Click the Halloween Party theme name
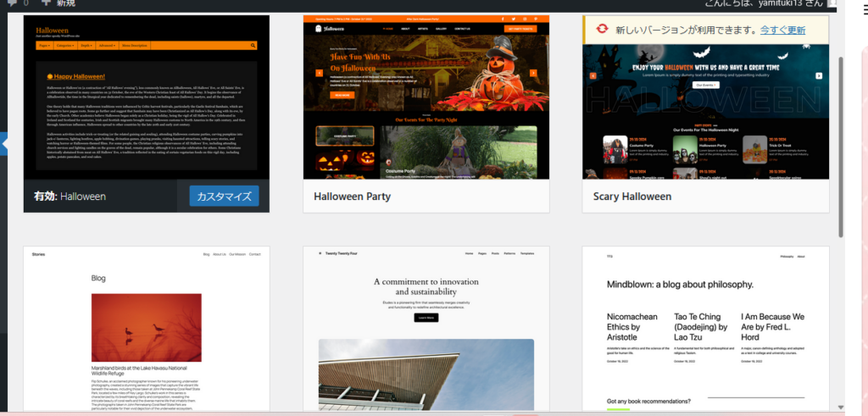 pyautogui.click(x=352, y=197)
